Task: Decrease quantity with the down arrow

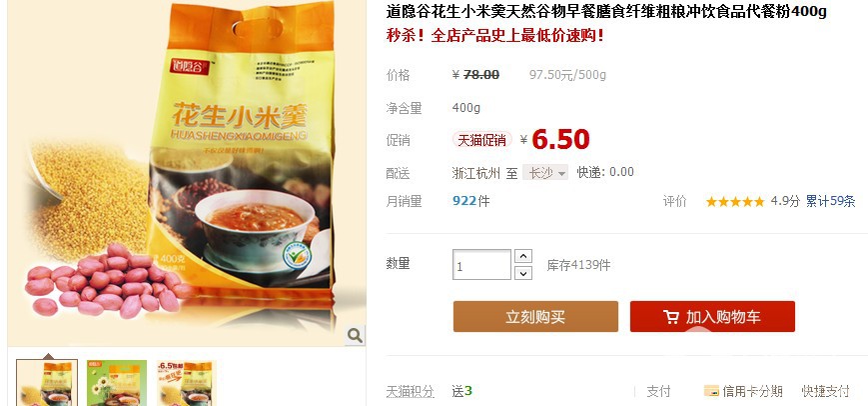Action: (523, 273)
